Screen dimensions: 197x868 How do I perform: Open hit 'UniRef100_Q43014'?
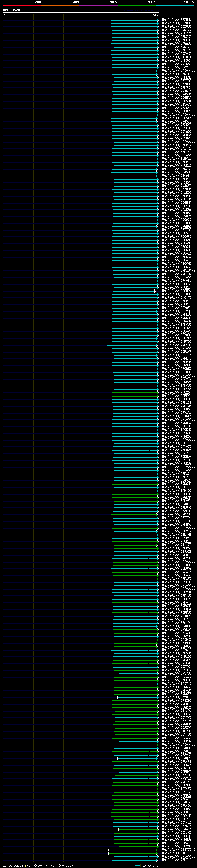tap(176, 57)
